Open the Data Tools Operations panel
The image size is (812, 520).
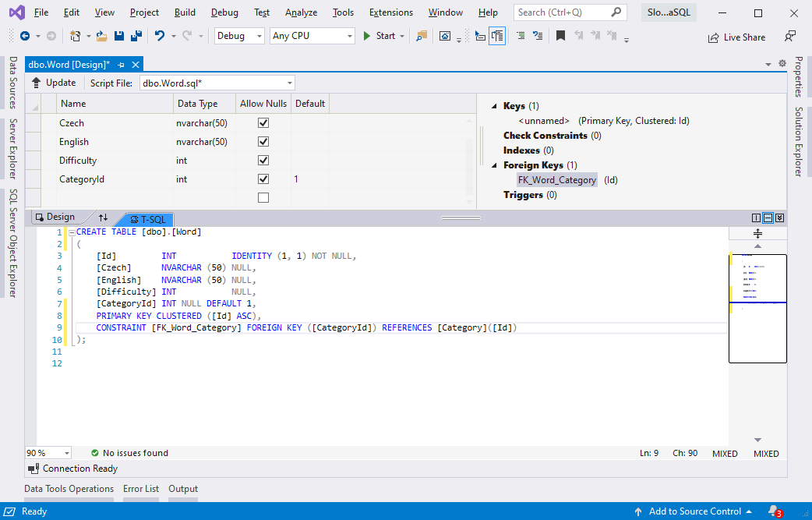point(69,489)
